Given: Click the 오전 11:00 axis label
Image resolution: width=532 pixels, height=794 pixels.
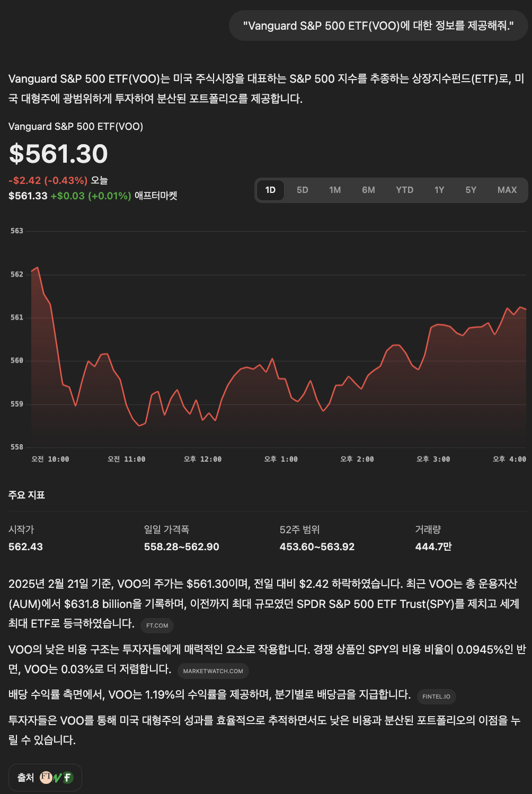Looking at the screenshot, I should (126, 459).
